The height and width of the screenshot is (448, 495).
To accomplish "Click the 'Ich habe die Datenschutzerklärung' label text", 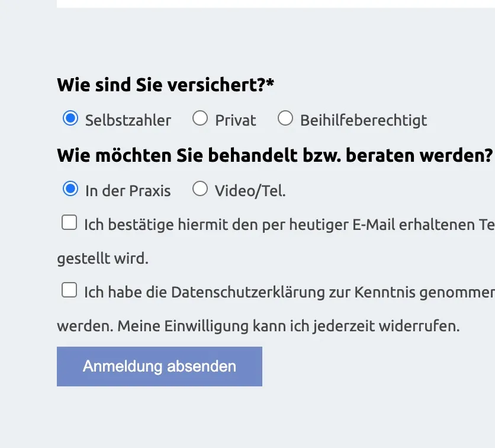I will tap(204, 292).
